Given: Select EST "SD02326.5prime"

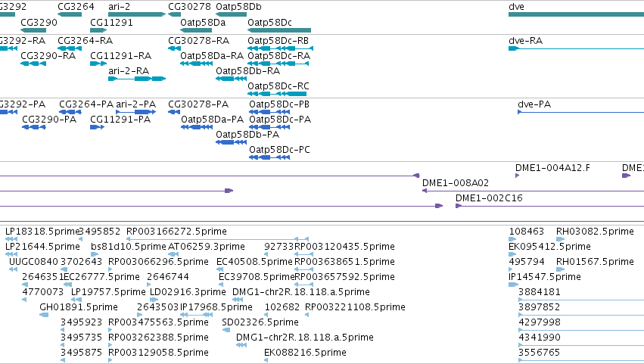Looking at the screenshot, I should (260, 322).
